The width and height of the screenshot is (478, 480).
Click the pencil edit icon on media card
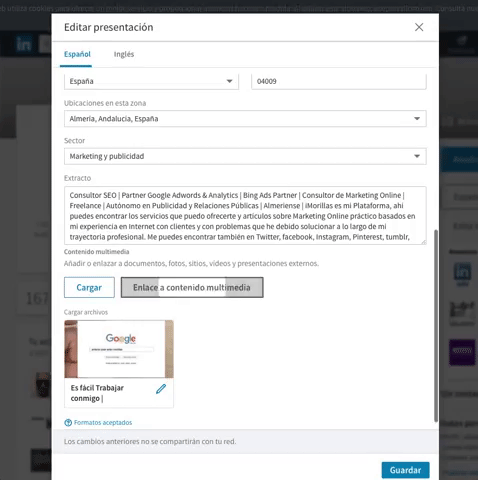click(x=161, y=389)
